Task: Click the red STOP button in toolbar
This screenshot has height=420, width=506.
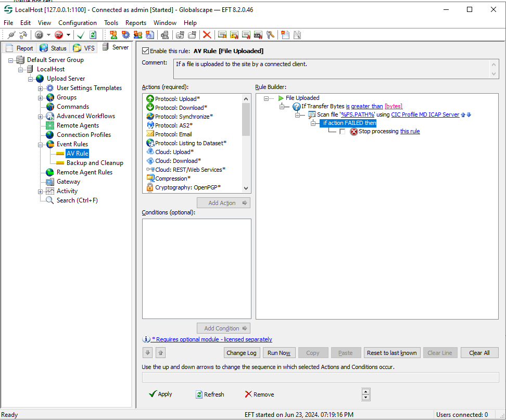Action: 59,35
